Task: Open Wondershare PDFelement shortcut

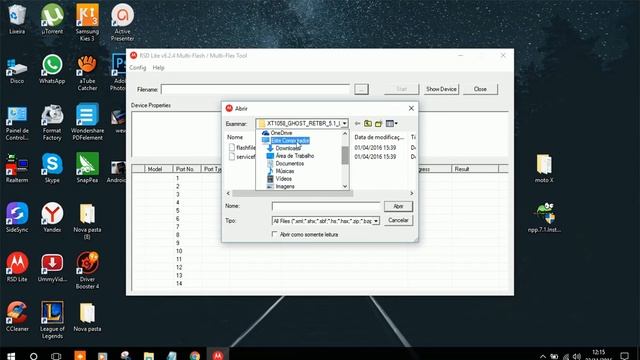Action: 87,122
